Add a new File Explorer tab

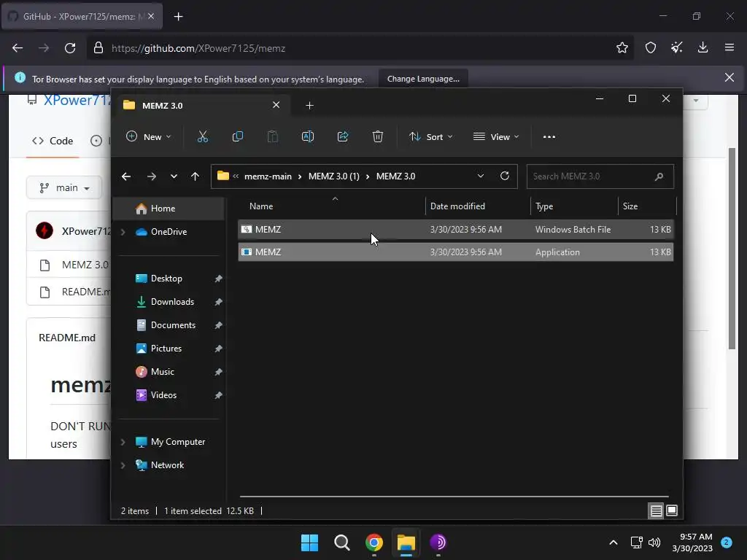309,105
